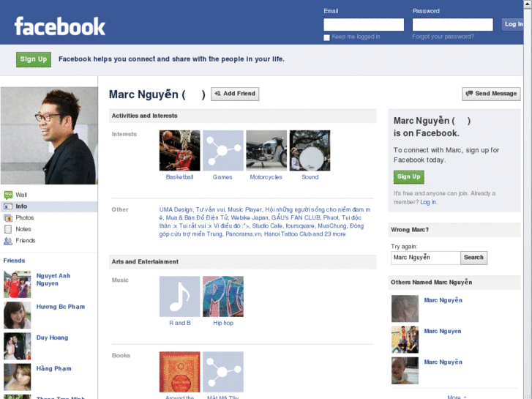Image resolution: width=532 pixels, height=399 pixels.
Task: Open the Basketball interest thumbnail
Action: click(x=179, y=150)
